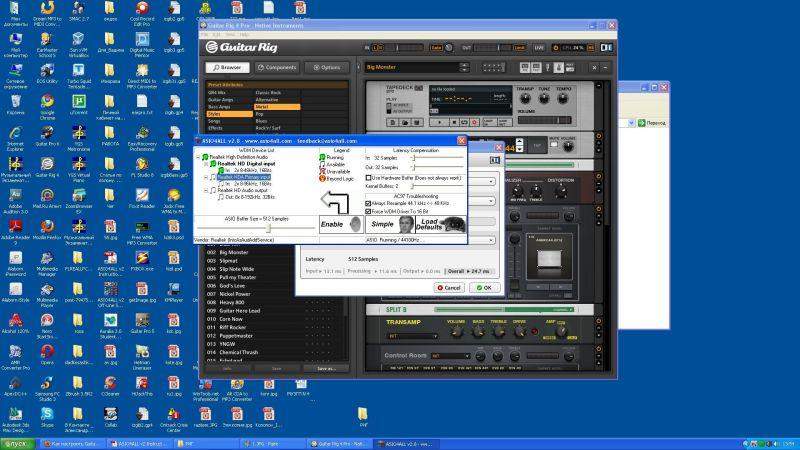Toggle Force WDM Driver To 16 Bit
The image size is (800, 450).
368,211
